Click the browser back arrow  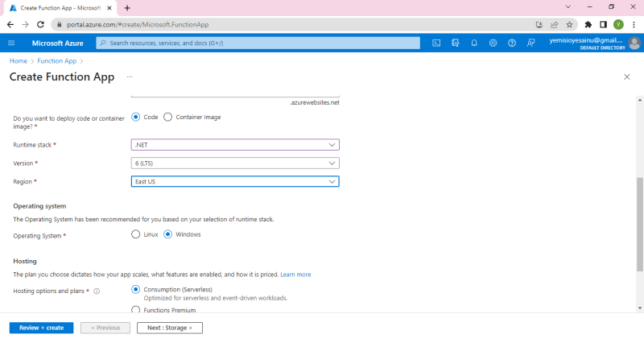tap(10, 25)
